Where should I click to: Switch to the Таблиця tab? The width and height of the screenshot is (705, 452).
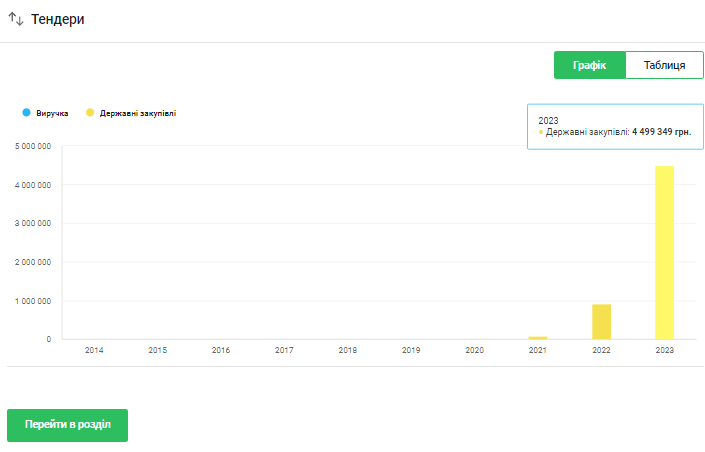click(664, 65)
